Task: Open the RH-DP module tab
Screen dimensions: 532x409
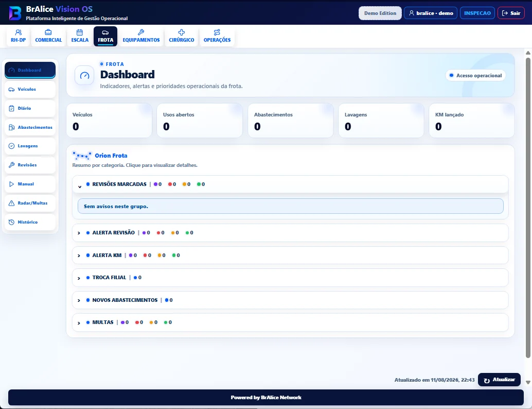Action: pos(19,36)
